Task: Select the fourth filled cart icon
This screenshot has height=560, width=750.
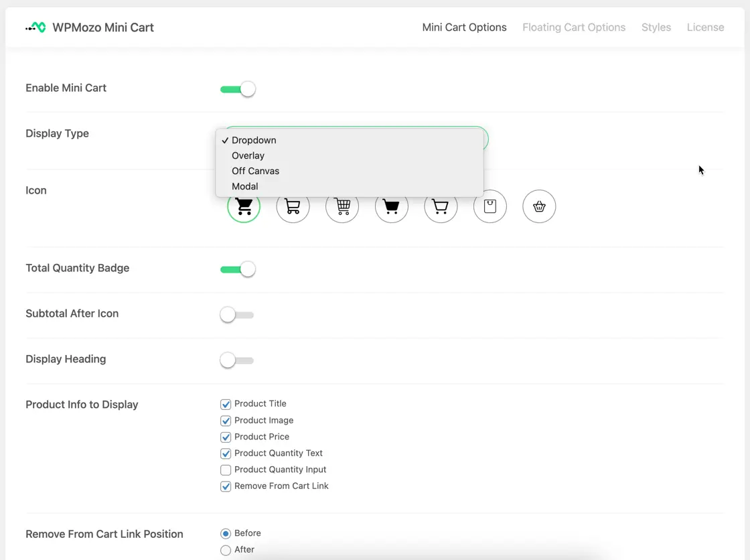Action: click(391, 207)
